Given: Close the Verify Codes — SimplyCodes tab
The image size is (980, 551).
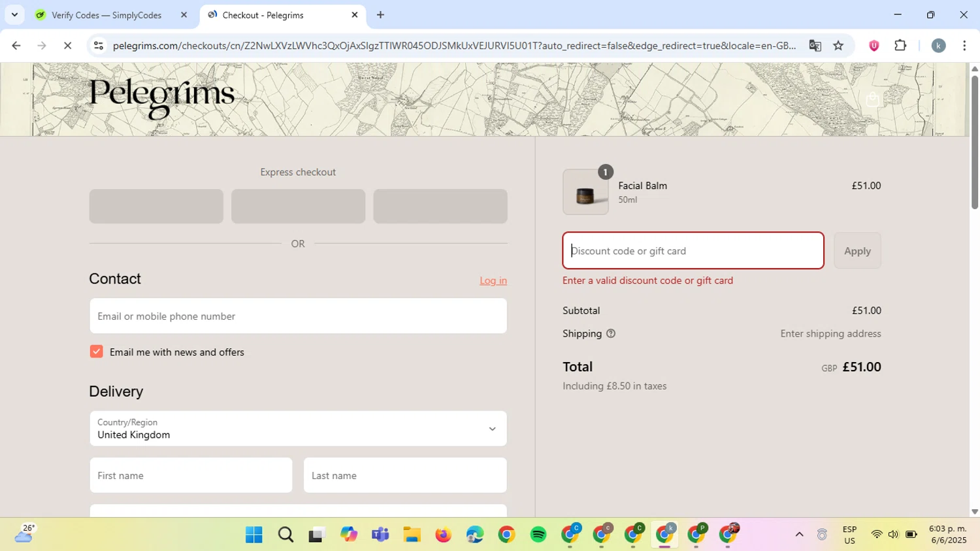Looking at the screenshot, I should click(x=184, y=14).
